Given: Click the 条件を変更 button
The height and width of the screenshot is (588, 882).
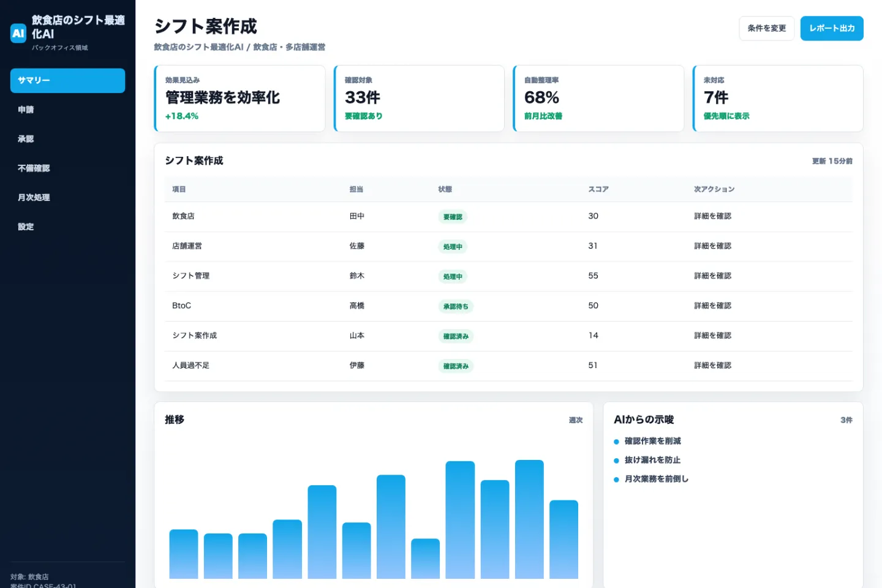Looking at the screenshot, I should [767, 28].
